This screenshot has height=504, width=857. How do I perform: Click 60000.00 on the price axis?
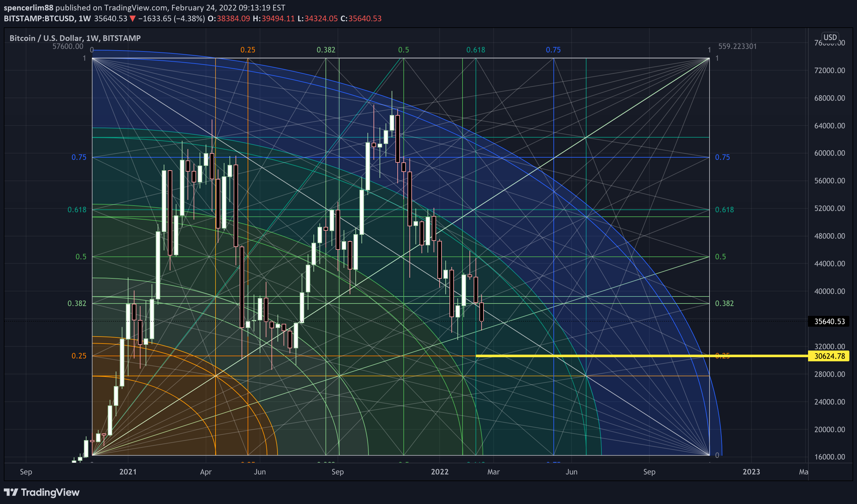(x=829, y=153)
